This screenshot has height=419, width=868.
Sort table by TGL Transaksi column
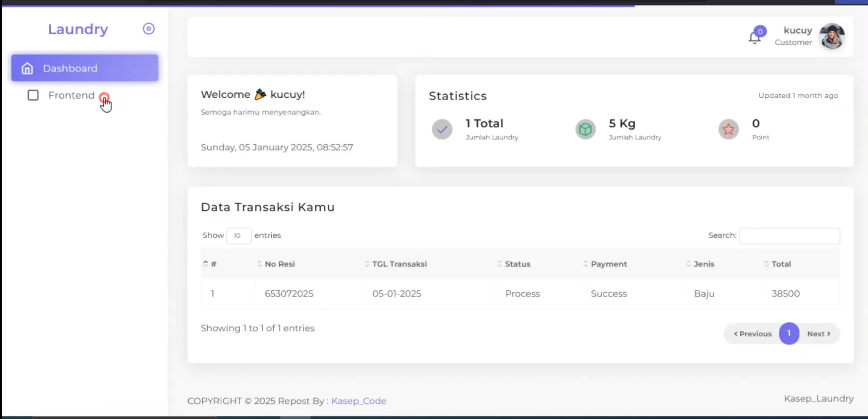429,264
